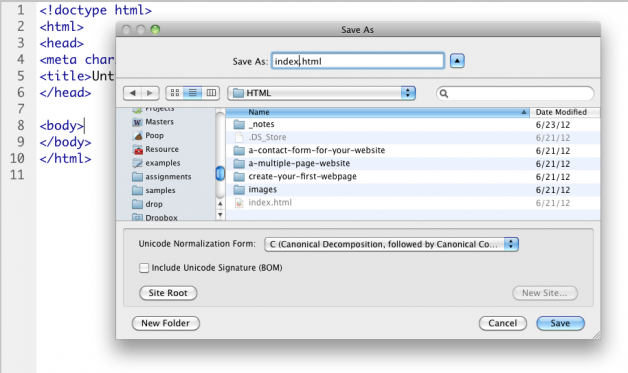Click the sidebar scrollbar thumb

(220, 173)
